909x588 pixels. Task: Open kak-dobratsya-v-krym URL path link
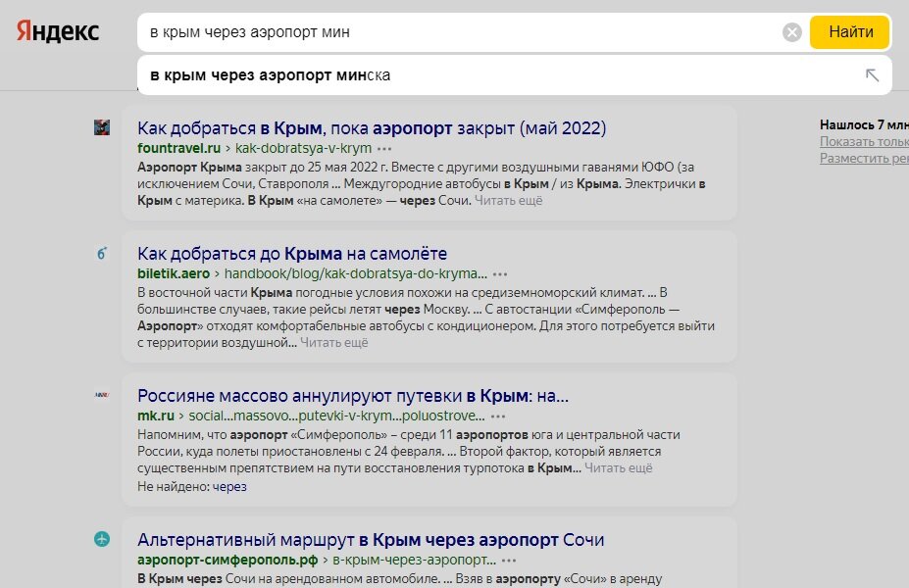pyautogui.click(x=303, y=148)
